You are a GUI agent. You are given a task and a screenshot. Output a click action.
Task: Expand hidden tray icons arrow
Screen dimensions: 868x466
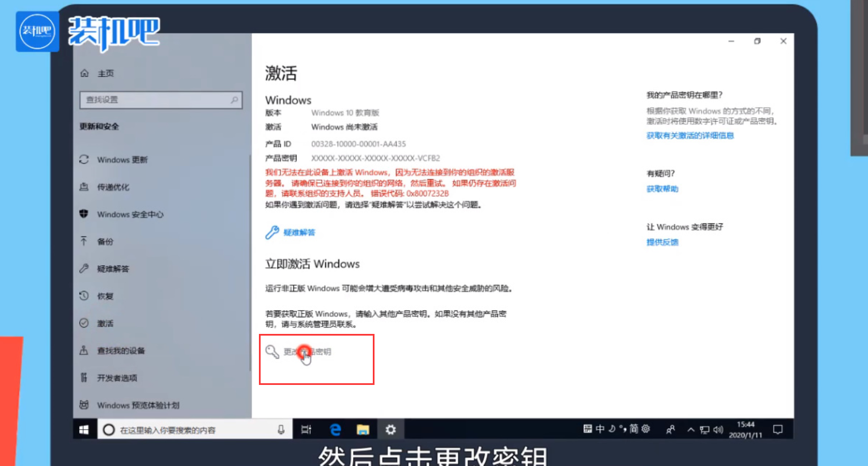coord(691,430)
